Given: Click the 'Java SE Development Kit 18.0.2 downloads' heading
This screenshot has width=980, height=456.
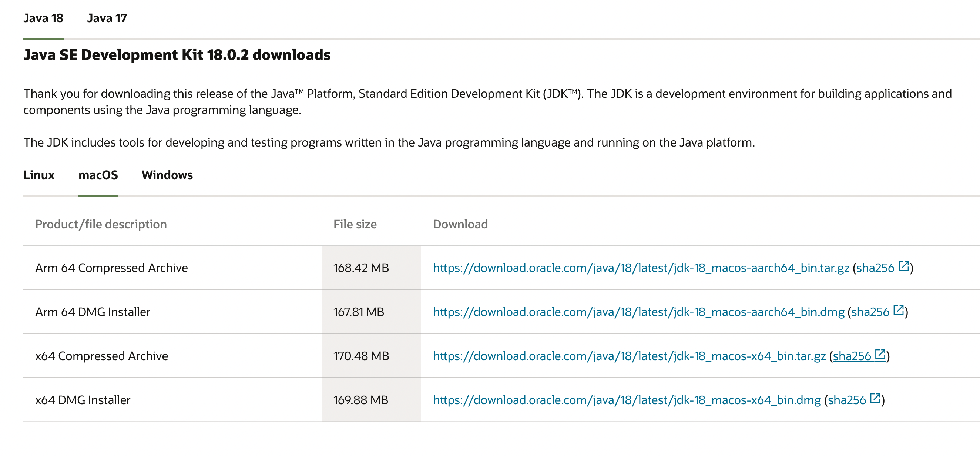Looking at the screenshot, I should (x=177, y=55).
